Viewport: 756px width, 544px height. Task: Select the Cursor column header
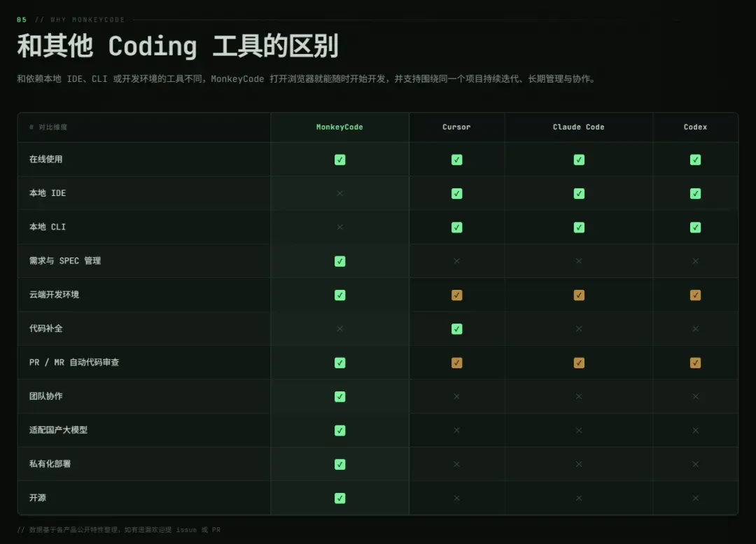click(456, 127)
